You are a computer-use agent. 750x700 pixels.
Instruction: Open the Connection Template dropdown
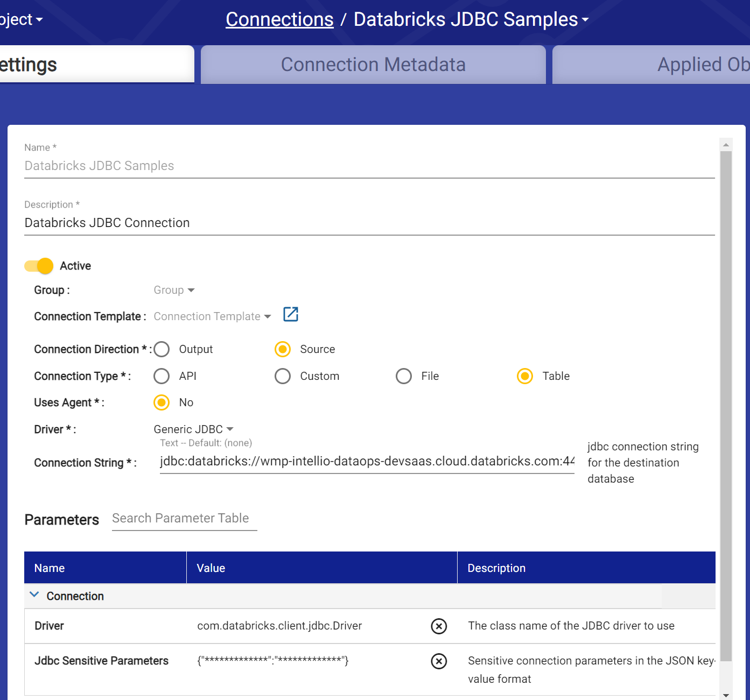point(212,316)
